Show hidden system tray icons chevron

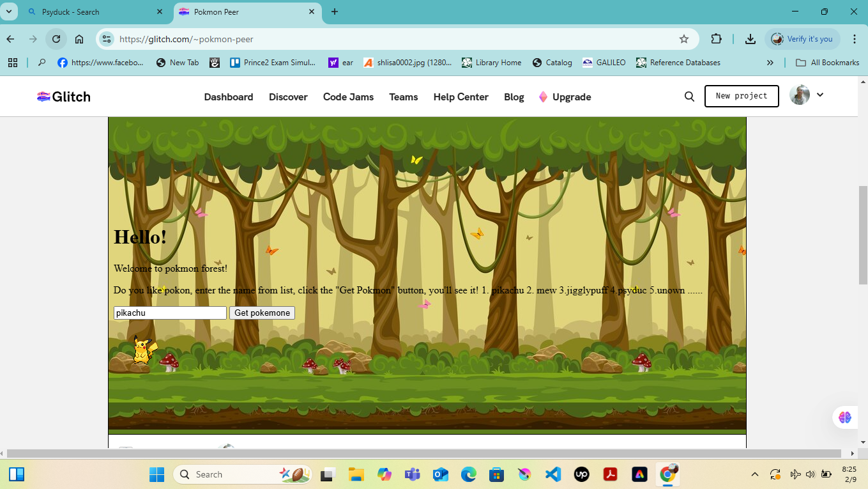[x=755, y=474]
